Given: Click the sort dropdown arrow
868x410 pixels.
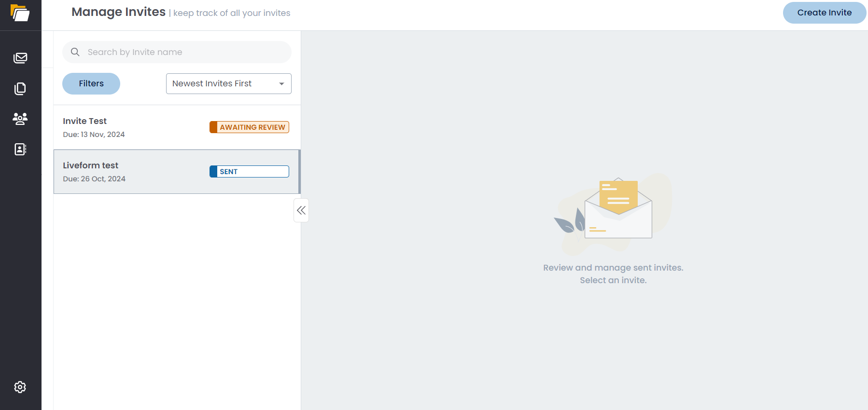Looking at the screenshot, I should [281, 84].
